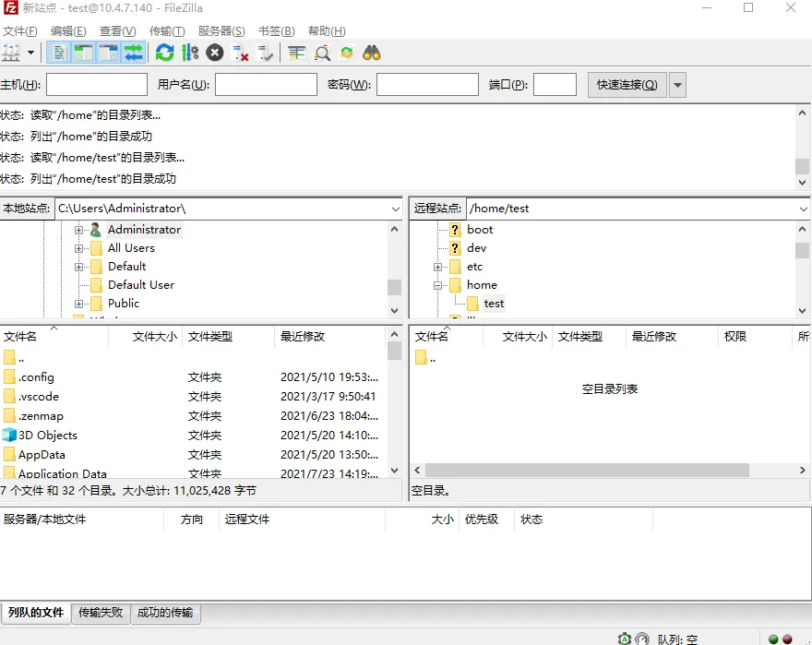This screenshot has height=645, width=812.
Task: Switch to 列队的文件 tab
Action: coord(36,613)
